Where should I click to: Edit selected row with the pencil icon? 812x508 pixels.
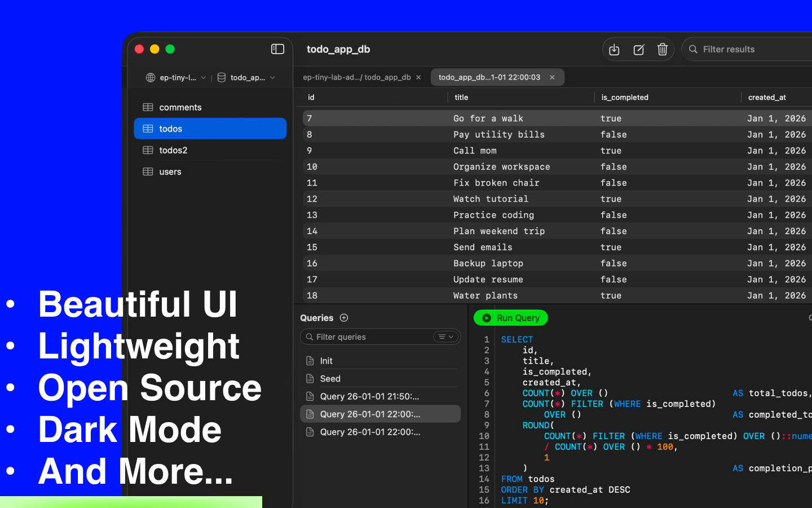coord(638,49)
